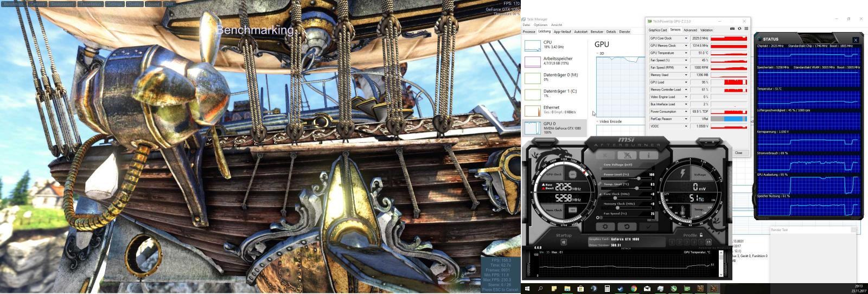Select CPU in Task Manager sidebar
The width and height of the screenshot is (868, 294).
554,45
